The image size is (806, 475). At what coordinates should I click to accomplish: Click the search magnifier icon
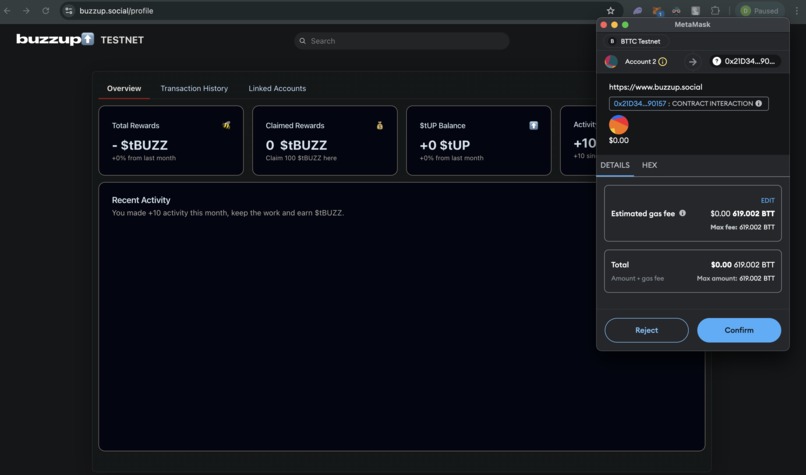(x=302, y=41)
